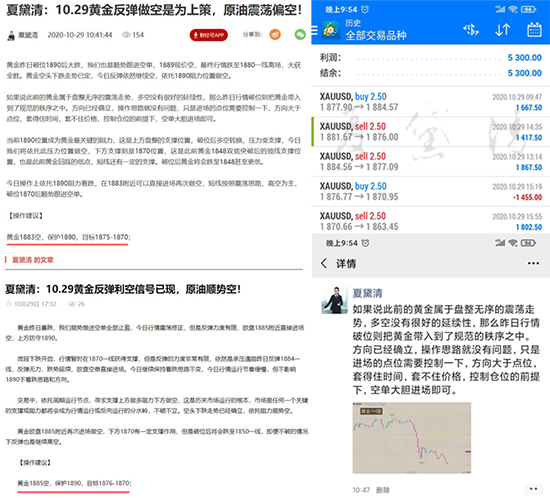Select the XAUUSD buy trade at 1877.90
The height and width of the screenshot is (498, 550).
pyautogui.click(x=430, y=102)
